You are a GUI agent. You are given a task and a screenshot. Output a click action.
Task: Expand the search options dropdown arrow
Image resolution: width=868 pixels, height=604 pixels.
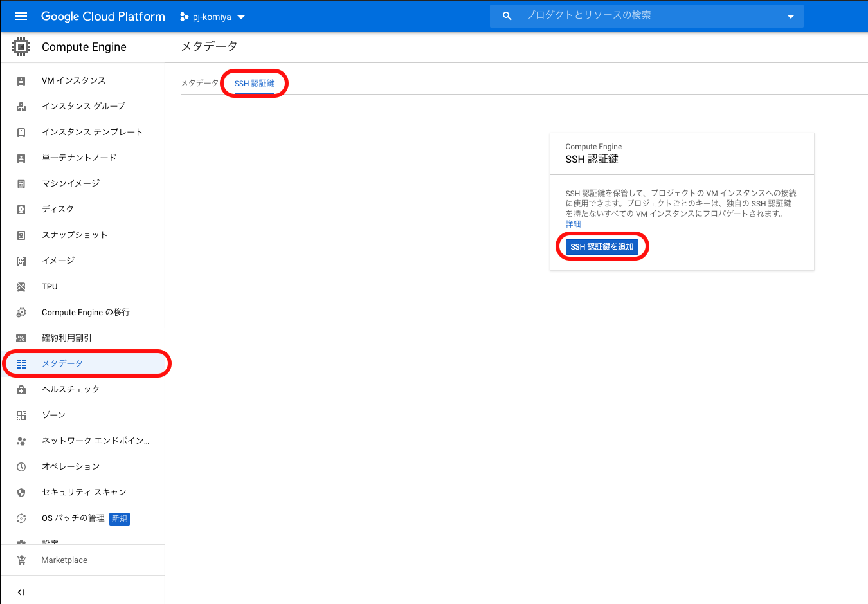(790, 16)
